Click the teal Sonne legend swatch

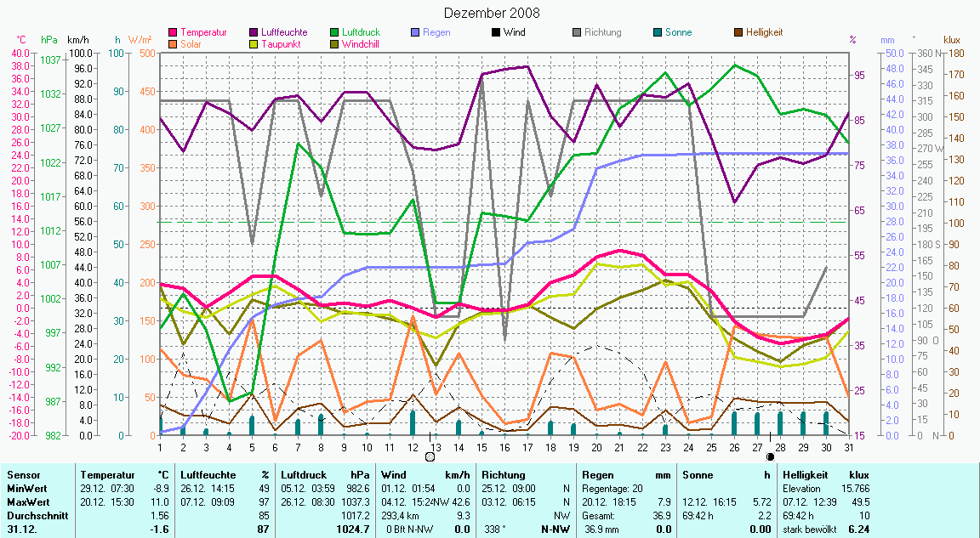658,33
